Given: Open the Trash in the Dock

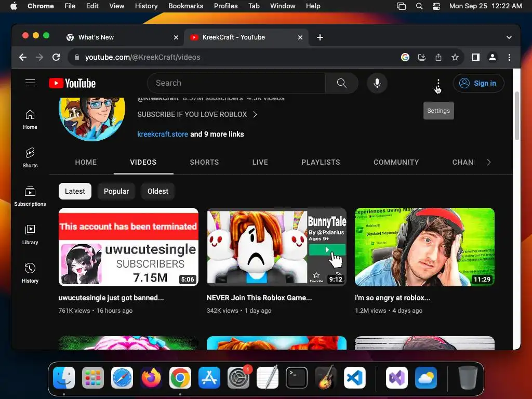Looking at the screenshot, I should [468, 378].
